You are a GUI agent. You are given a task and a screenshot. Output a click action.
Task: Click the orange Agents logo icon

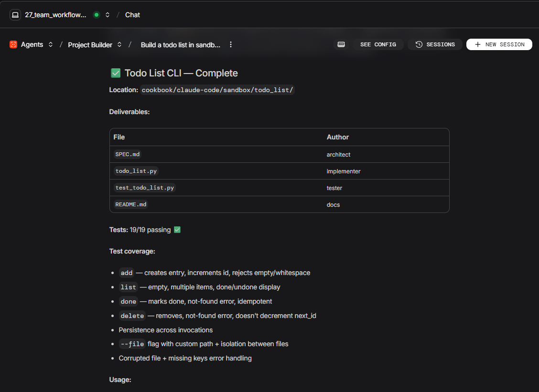pos(13,45)
